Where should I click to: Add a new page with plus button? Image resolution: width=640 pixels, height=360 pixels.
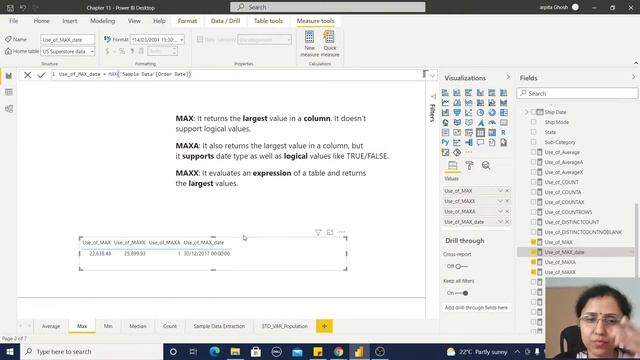[324, 326]
